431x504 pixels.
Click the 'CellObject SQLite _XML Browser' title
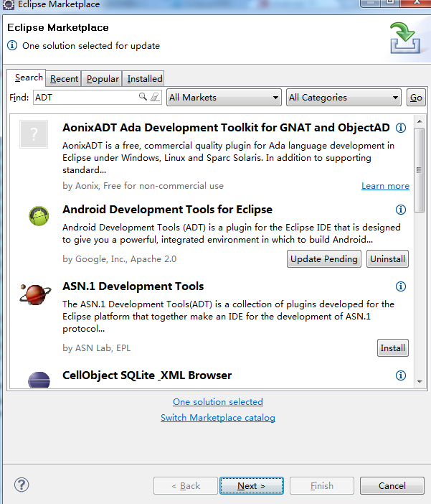pyautogui.click(x=147, y=375)
